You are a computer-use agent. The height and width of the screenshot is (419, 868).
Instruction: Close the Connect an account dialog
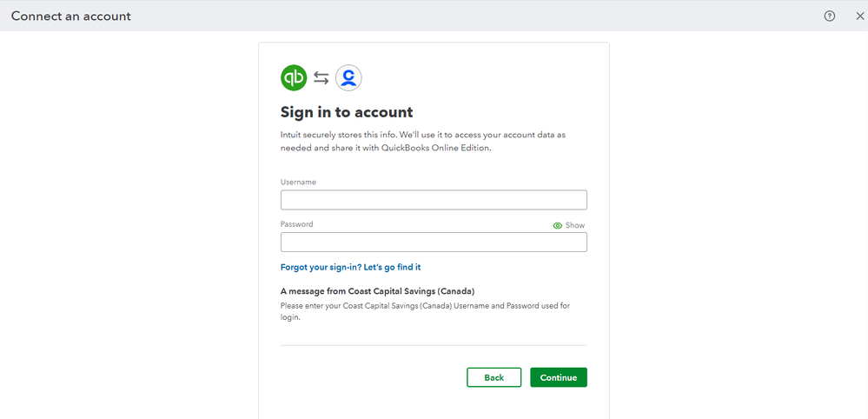click(860, 16)
